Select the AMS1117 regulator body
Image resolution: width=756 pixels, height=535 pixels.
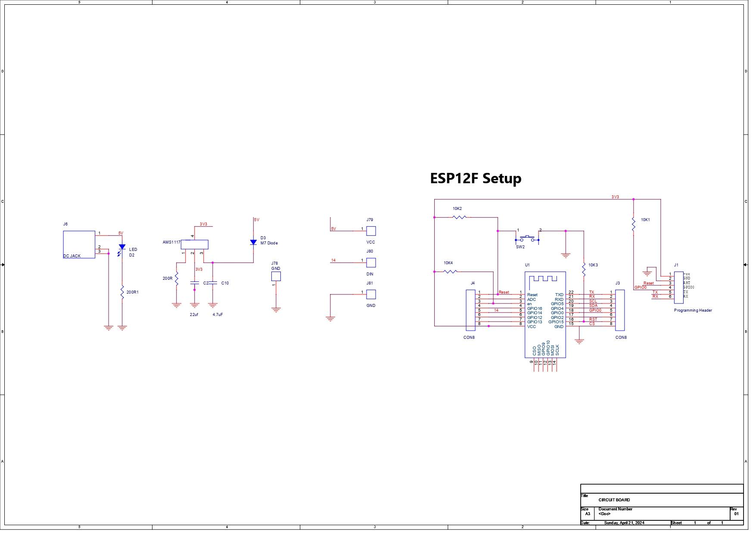point(194,244)
